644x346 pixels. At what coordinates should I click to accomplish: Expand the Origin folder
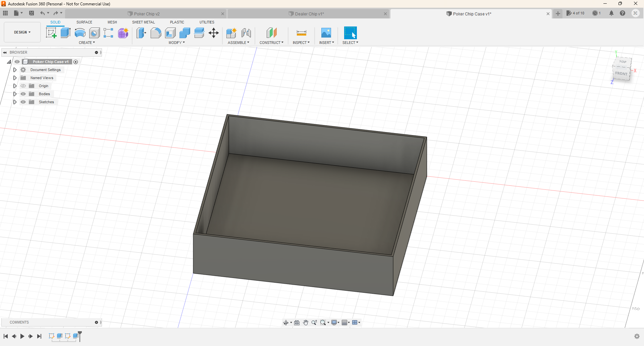[x=15, y=86]
